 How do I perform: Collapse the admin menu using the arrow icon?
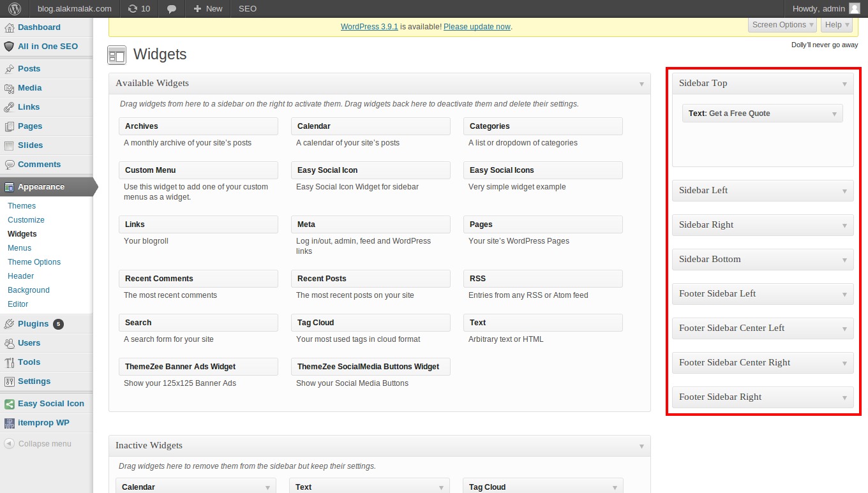click(9, 443)
